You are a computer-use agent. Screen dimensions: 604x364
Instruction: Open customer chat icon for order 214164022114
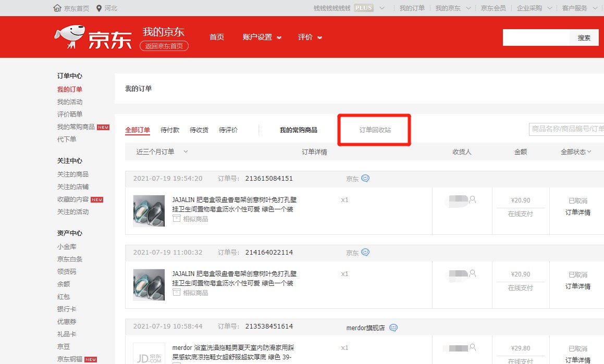click(x=365, y=252)
